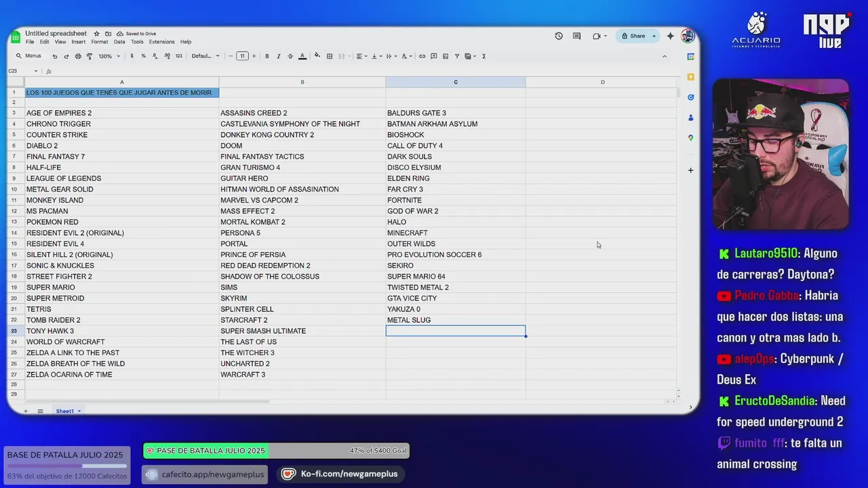This screenshot has height=488, width=868.
Task: Open Google Maps side panel
Action: [691, 138]
